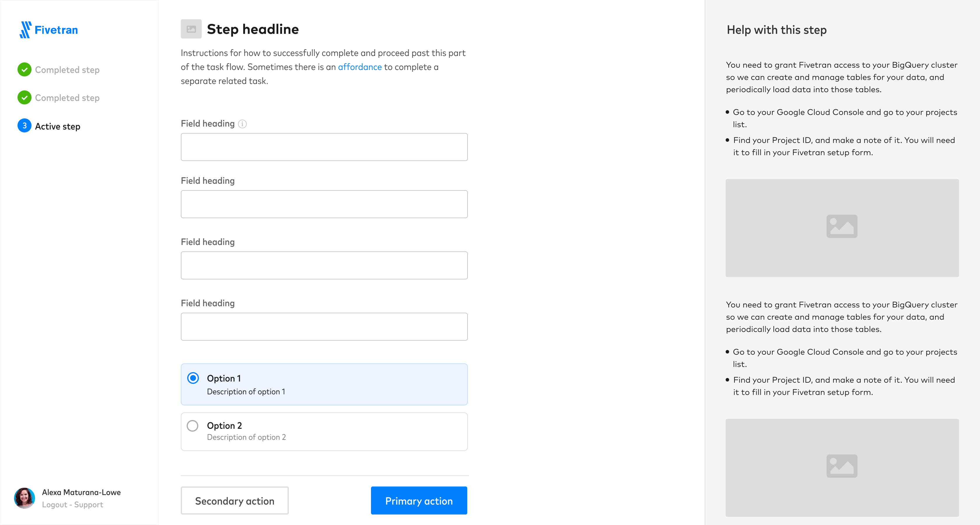Focus the first Field heading input
The height and width of the screenshot is (525, 980).
[324, 147]
